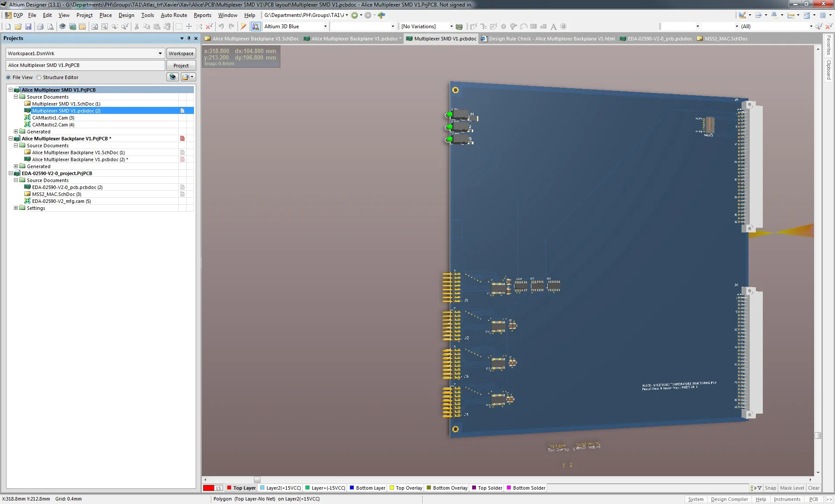Open the Clipboard side panel tab
Screen dimensions: 835x504
[829, 70]
